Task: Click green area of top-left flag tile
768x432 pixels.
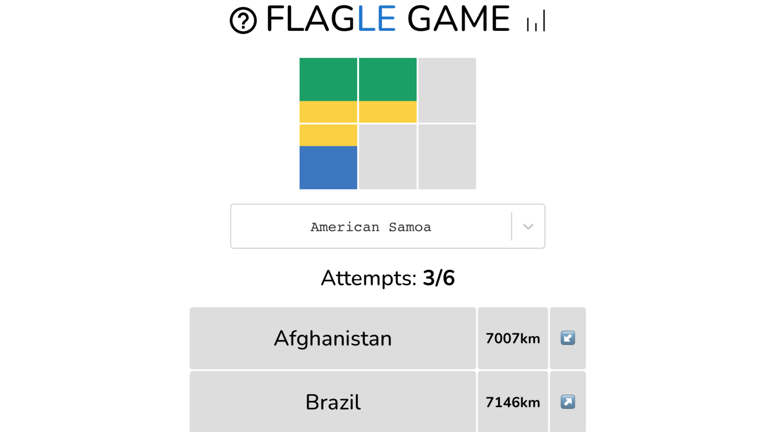Action: 328,79
